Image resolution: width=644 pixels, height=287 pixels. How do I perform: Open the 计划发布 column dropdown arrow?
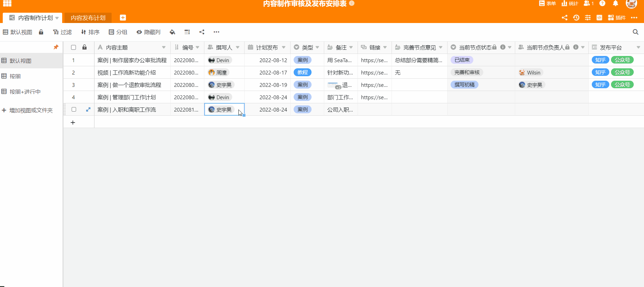point(284,47)
